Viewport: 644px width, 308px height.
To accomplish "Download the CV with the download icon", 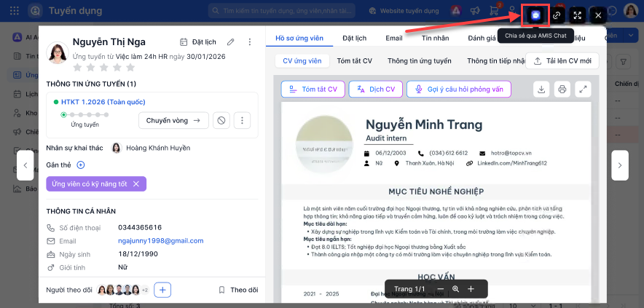I will (541, 89).
